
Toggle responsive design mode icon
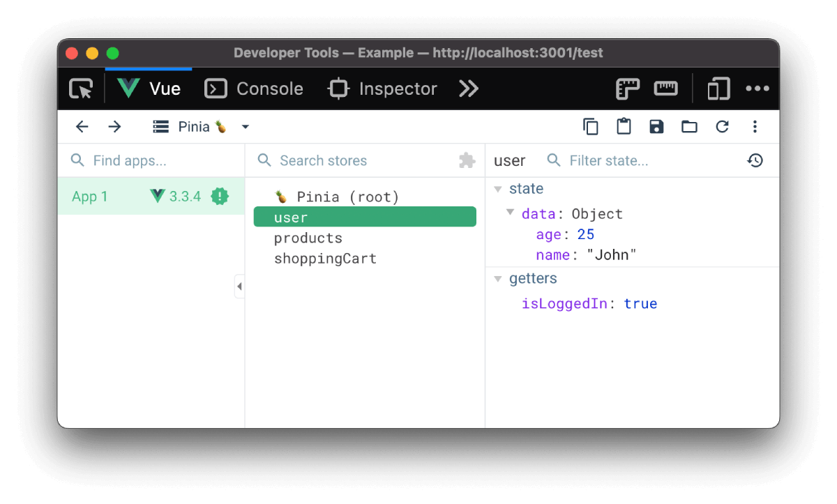pyautogui.click(x=718, y=89)
